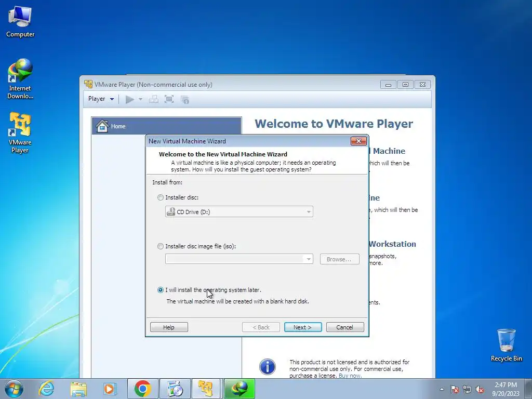Click the network tray icon
532x399 pixels.
tap(467, 389)
